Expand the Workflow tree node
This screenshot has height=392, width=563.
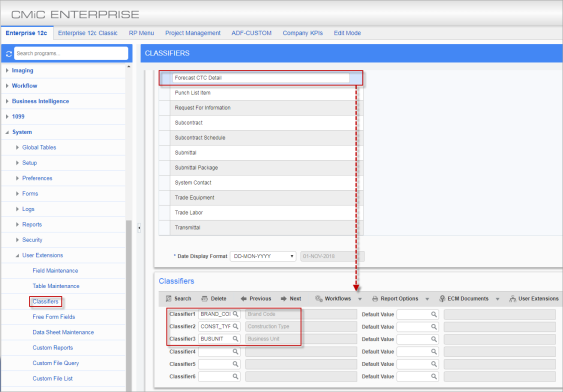[x=7, y=86]
